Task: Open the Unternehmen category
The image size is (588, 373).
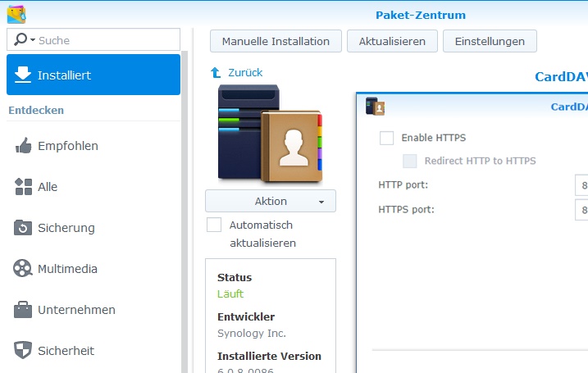Action: 93,310
